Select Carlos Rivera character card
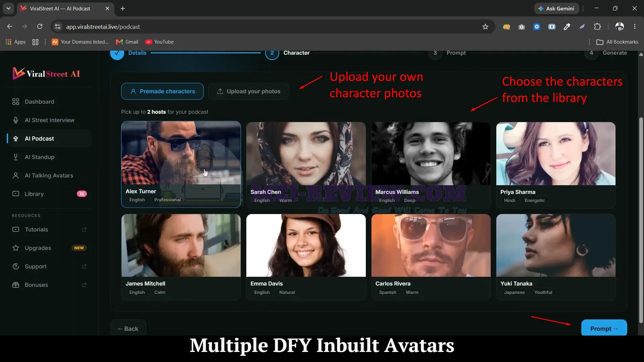The image size is (644, 362). pos(431,257)
